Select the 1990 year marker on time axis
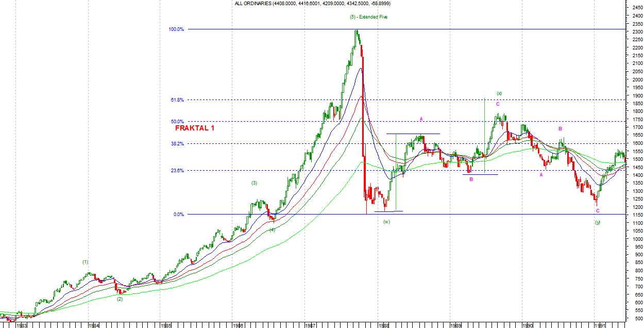The height and width of the screenshot is (328, 644). point(527,325)
